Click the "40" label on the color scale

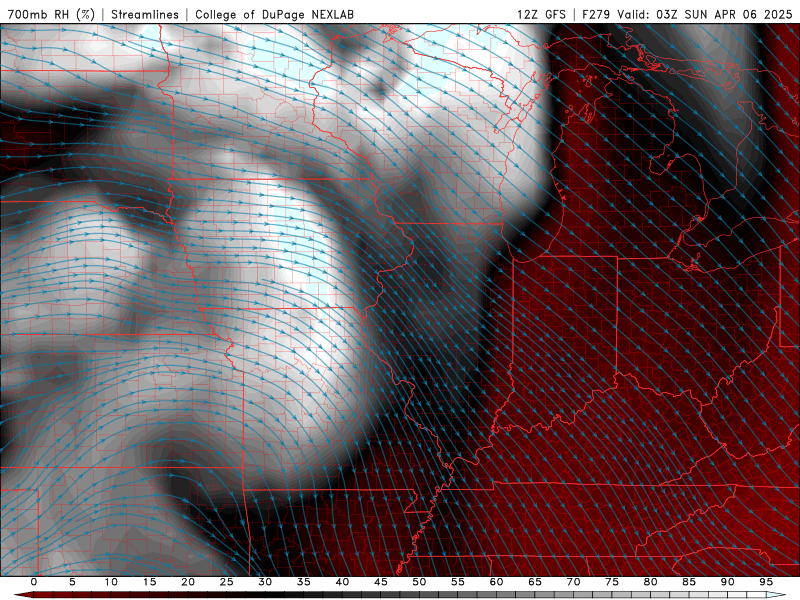coord(342,582)
